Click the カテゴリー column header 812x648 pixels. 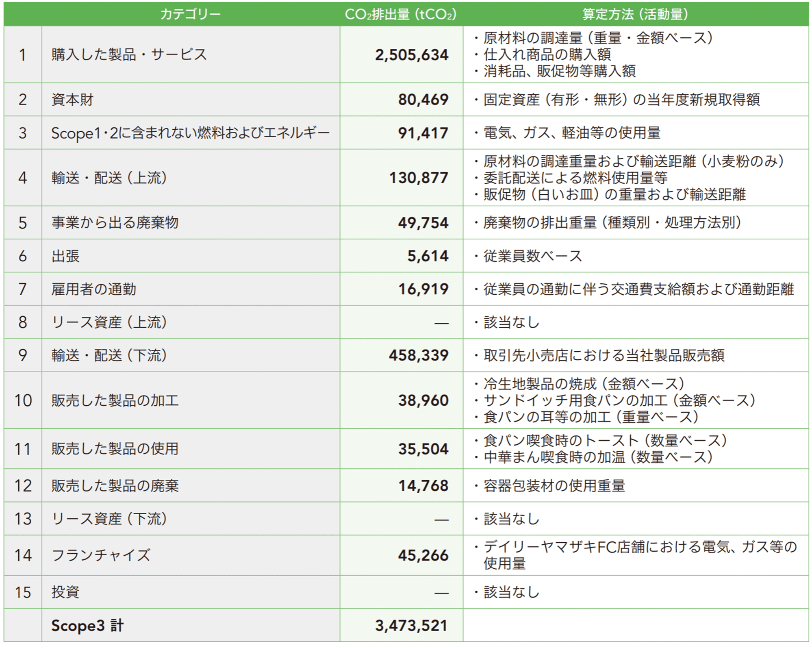pos(190,14)
